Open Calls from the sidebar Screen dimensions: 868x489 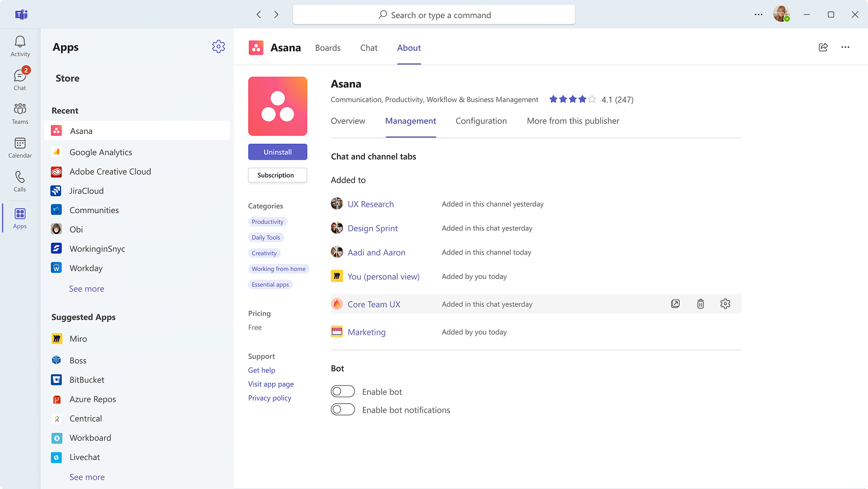click(x=20, y=181)
